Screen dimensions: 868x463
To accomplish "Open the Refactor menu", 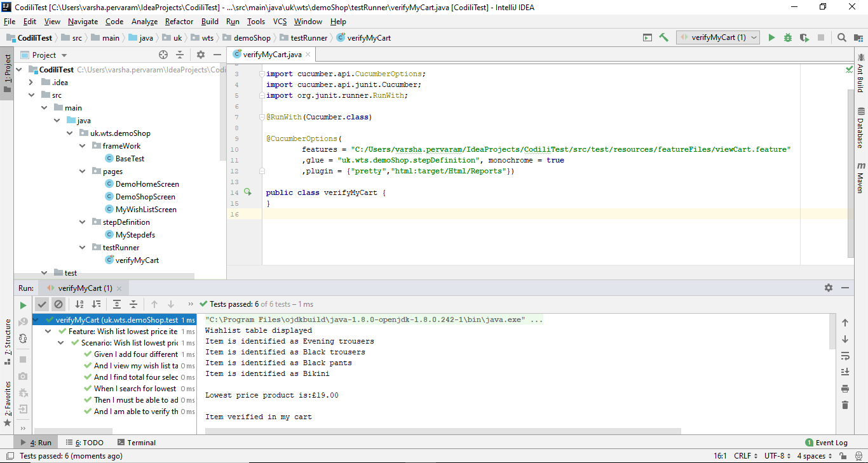I will coord(179,22).
